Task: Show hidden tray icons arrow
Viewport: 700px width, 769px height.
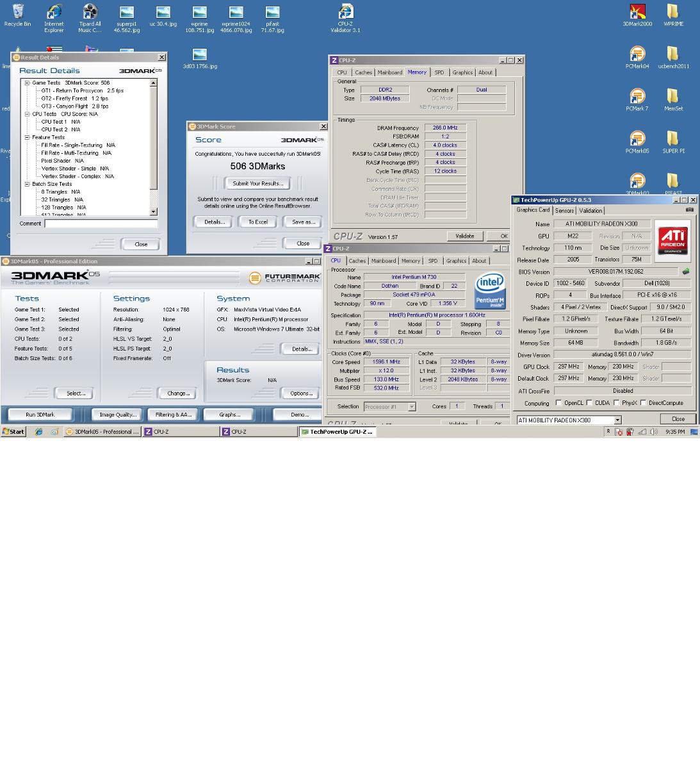Action: click(x=608, y=431)
